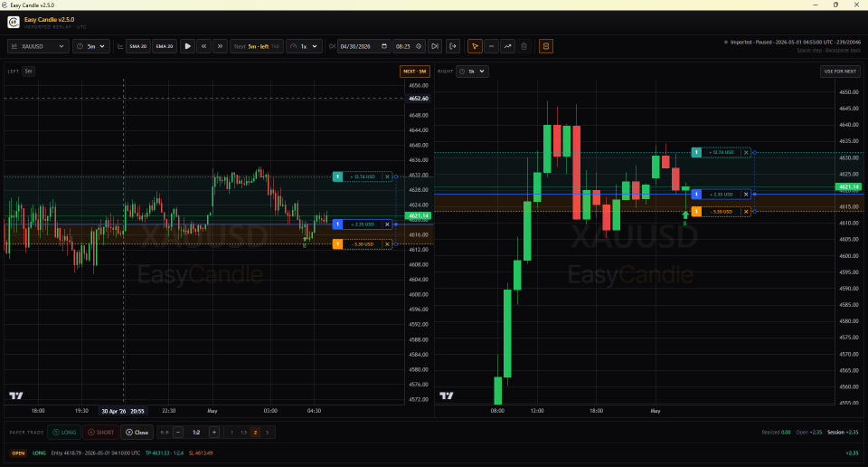
Task: Open the right chart 1h timeframe dropdown
Action: pyautogui.click(x=472, y=71)
